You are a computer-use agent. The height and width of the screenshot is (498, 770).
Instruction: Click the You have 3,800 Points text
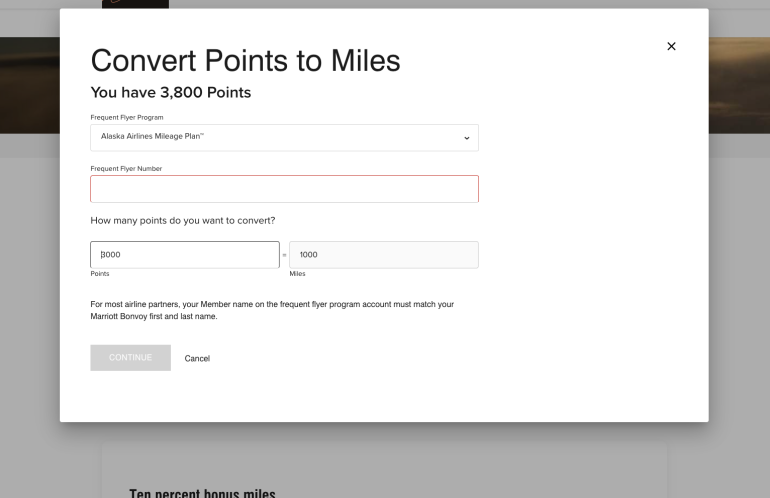(170, 93)
